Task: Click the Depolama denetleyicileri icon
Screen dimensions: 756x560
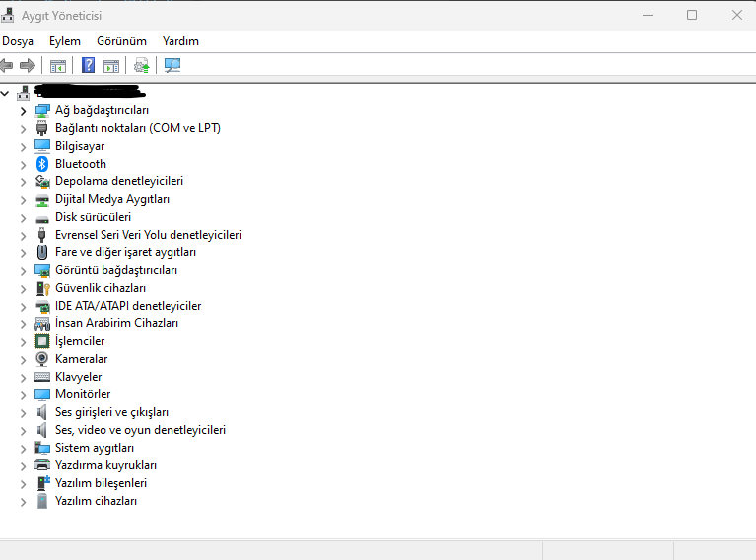Action: [42, 181]
